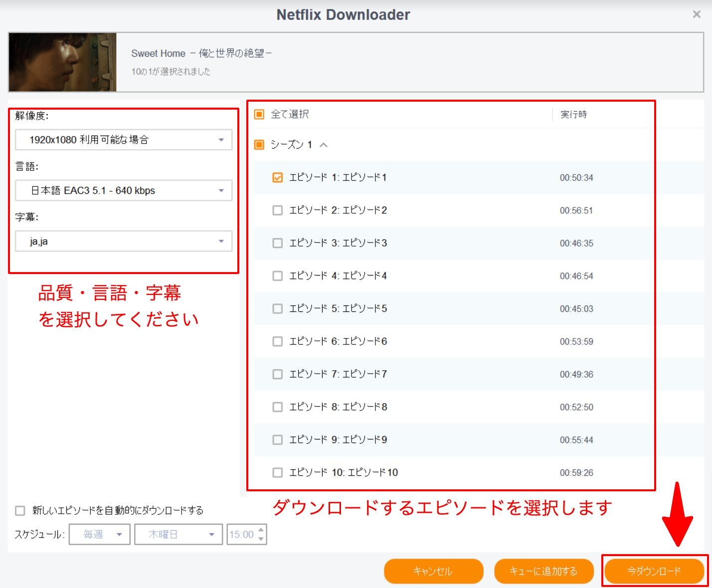
Task: Click the エピソード 9: エピソード9 title text
Action: pos(338,440)
